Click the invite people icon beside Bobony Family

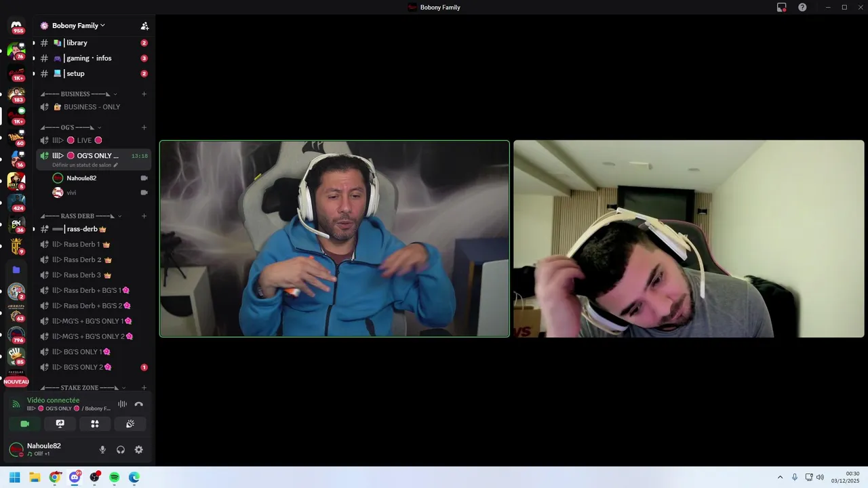144,26
